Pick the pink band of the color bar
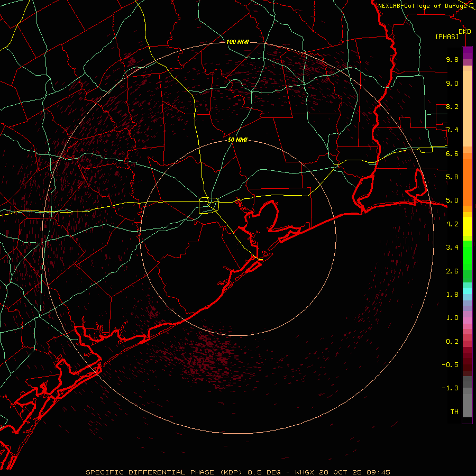This screenshot has width=476, height=476. tap(467, 321)
